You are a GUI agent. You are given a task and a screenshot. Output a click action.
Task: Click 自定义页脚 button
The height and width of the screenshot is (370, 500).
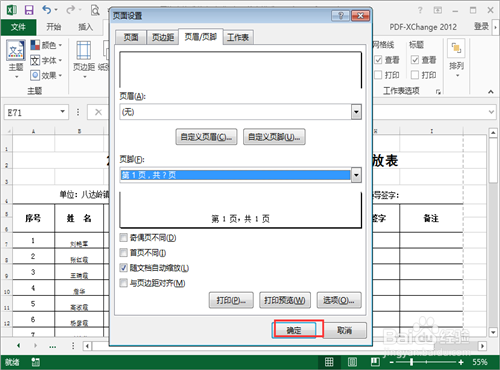click(x=274, y=137)
